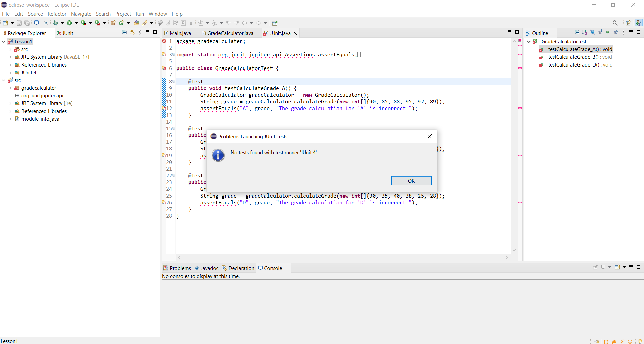Viewport: 644px width, 344px height.
Task: Dismiss the dialog with the OK button
Action: coord(411,181)
